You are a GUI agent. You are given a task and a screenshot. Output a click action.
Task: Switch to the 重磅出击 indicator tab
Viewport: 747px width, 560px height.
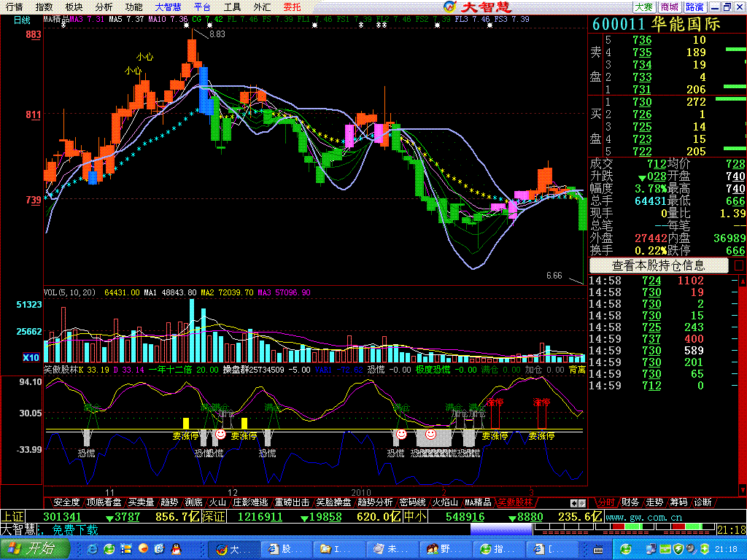pyautogui.click(x=292, y=502)
